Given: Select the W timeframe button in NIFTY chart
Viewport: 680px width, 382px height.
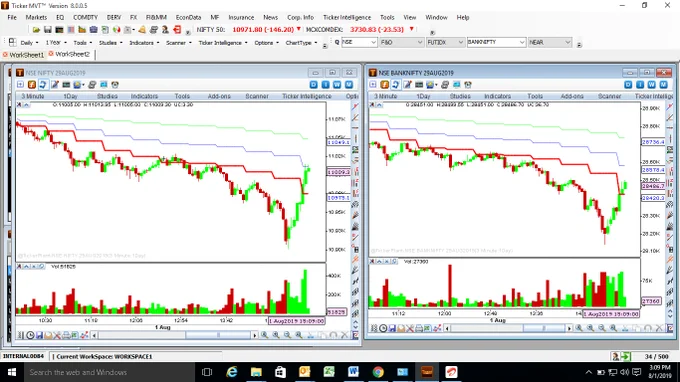Looking at the screenshot, I should tap(337, 85).
